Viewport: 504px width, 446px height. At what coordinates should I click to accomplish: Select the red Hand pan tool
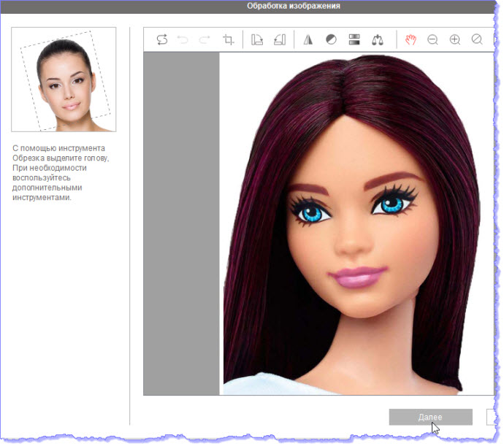[x=411, y=39]
